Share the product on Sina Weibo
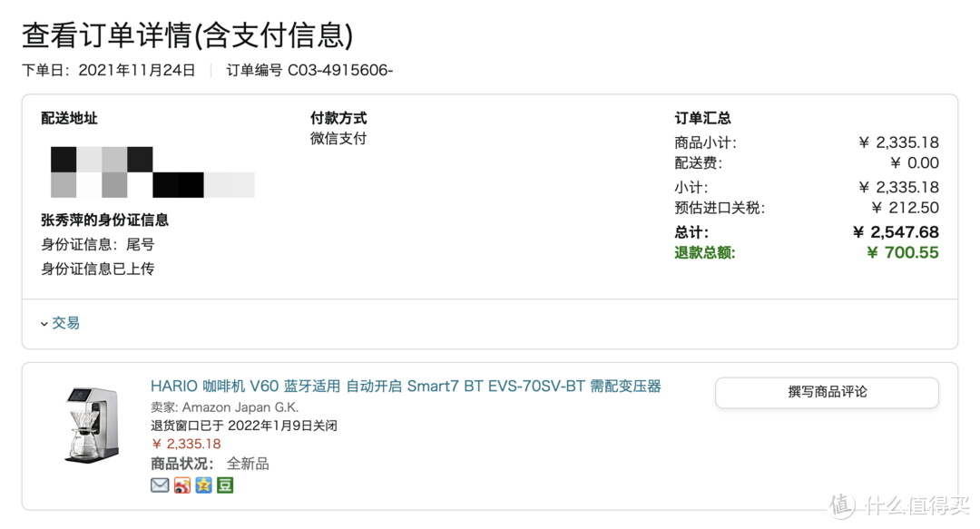This screenshot has height=529, width=980. 181,485
